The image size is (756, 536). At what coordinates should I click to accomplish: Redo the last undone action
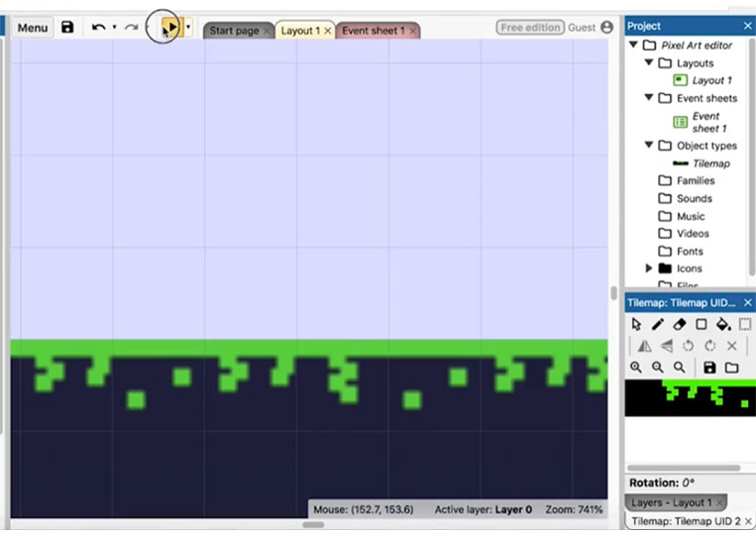(131, 28)
